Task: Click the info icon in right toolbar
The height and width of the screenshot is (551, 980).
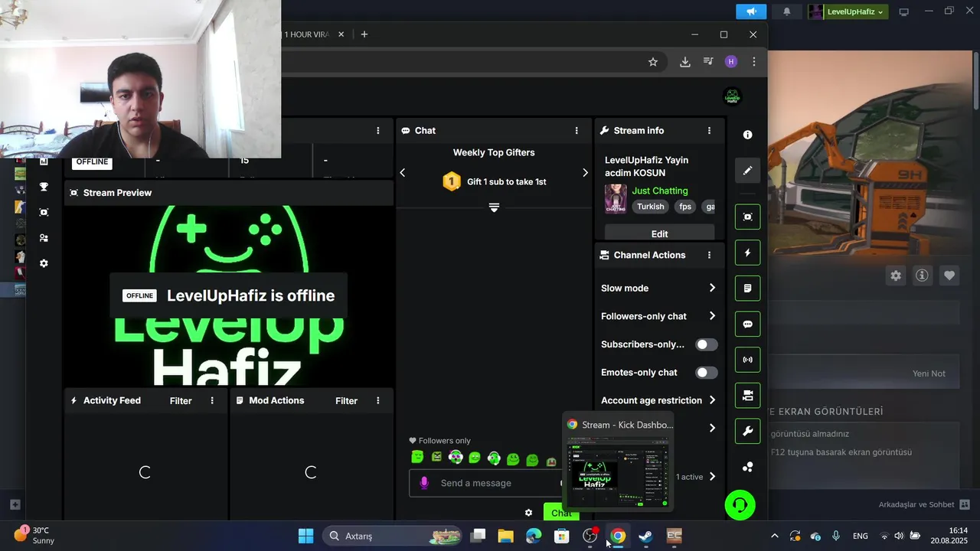Action: 748,135
